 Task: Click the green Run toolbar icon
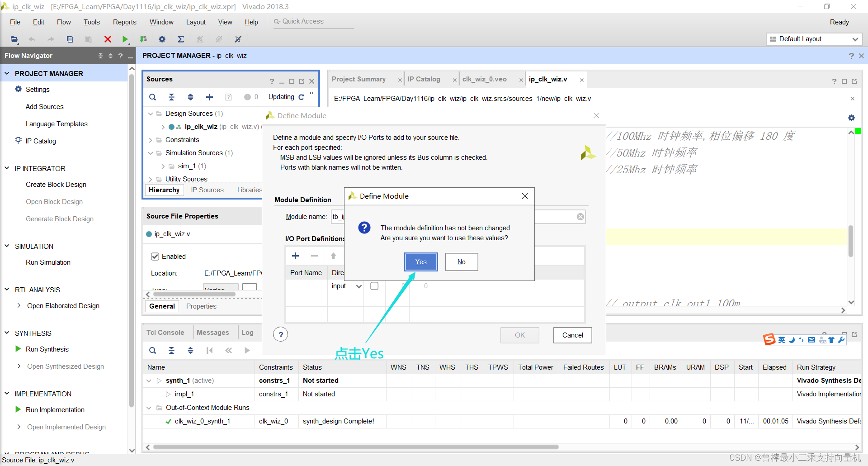click(x=125, y=39)
